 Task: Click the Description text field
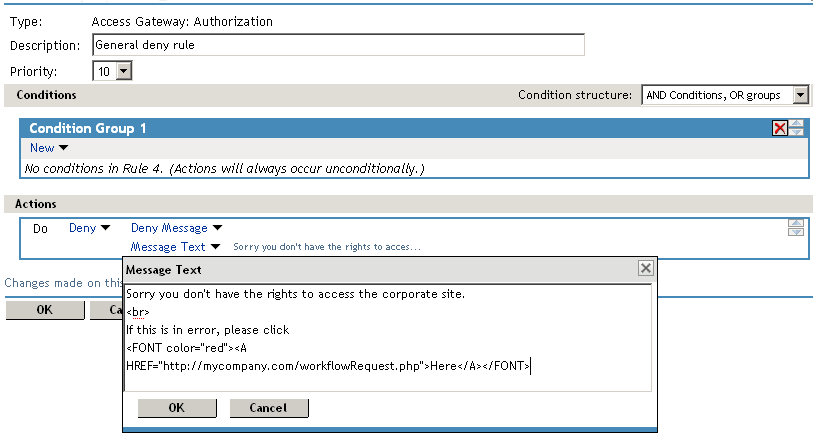click(x=337, y=45)
